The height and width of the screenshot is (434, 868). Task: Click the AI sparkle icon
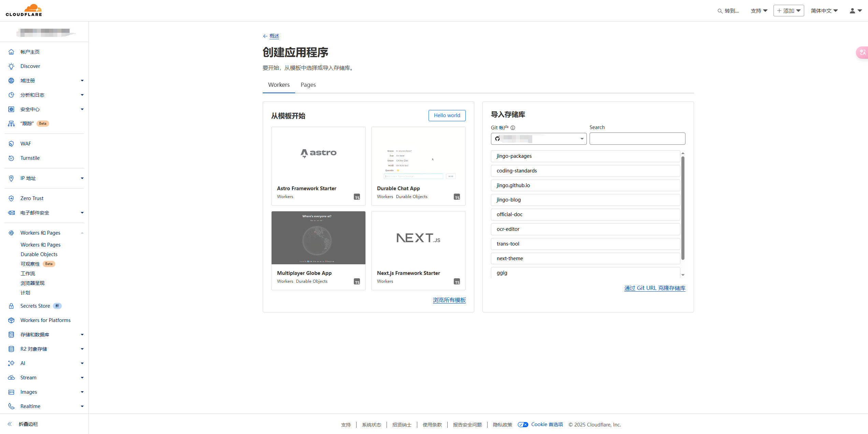tap(11, 363)
